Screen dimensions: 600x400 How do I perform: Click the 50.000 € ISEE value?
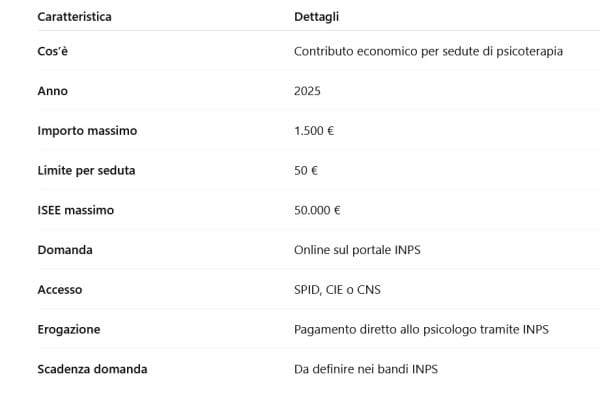(317, 211)
